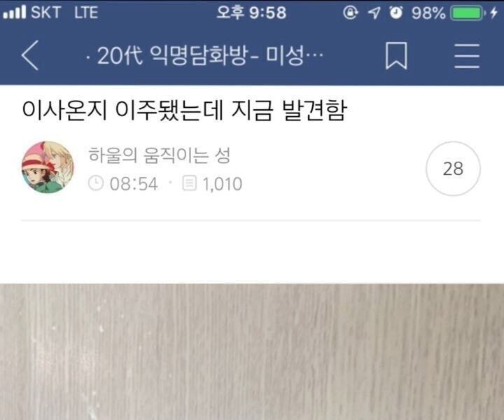504x420 pixels.
Task: Open the attached wood-surface photo
Action: (252, 352)
